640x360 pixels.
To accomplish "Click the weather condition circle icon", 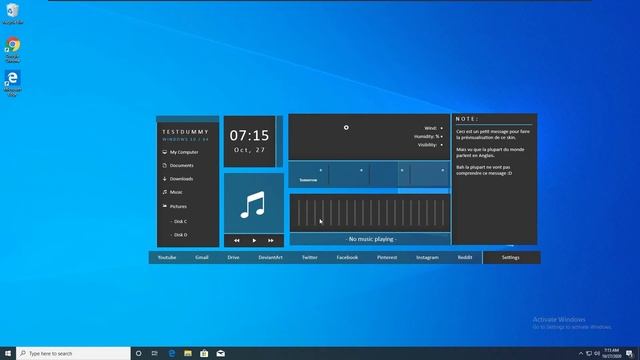I will (346, 128).
